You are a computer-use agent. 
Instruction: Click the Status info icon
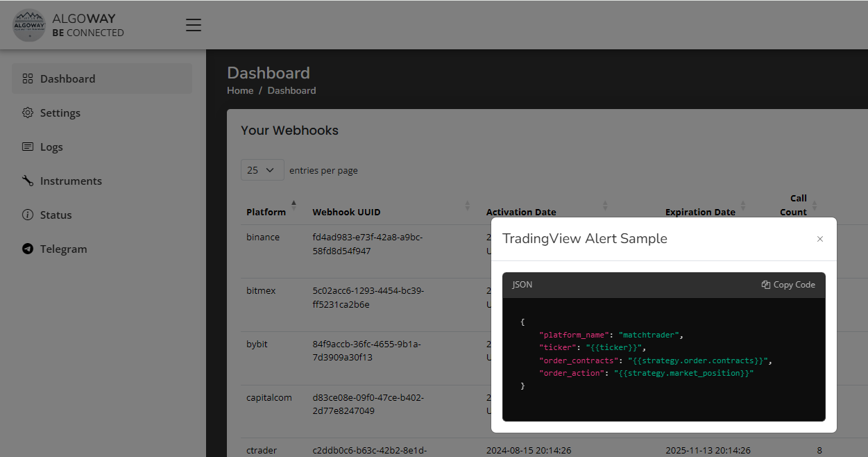tap(28, 215)
